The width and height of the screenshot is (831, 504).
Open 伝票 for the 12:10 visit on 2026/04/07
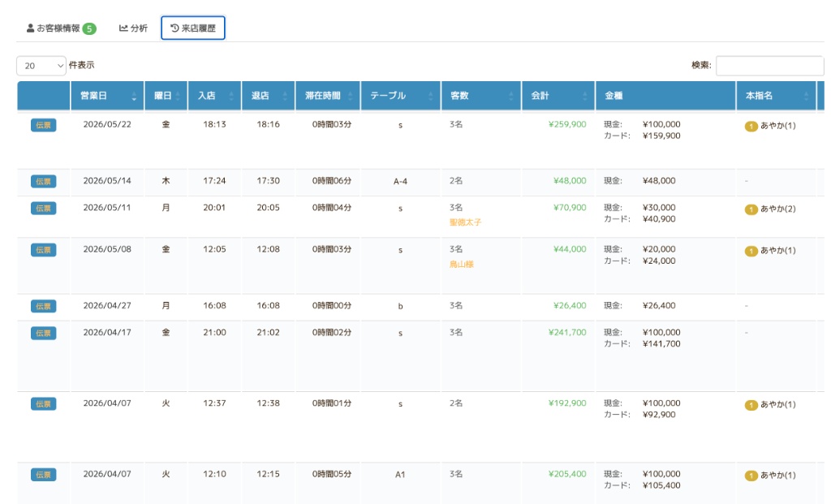tap(44, 475)
